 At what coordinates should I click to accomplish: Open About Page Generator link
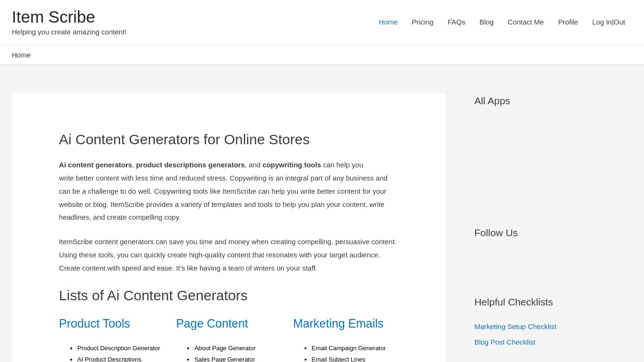click(x=225, y=348)
